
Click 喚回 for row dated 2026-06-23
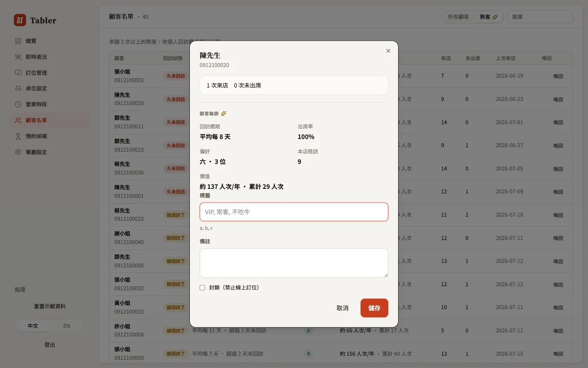(558, 99)
